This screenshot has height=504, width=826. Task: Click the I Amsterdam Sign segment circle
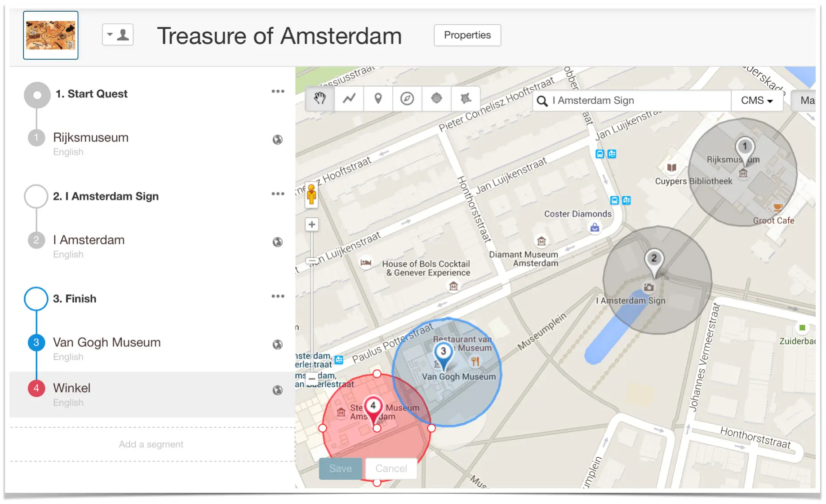pos(36,196)
